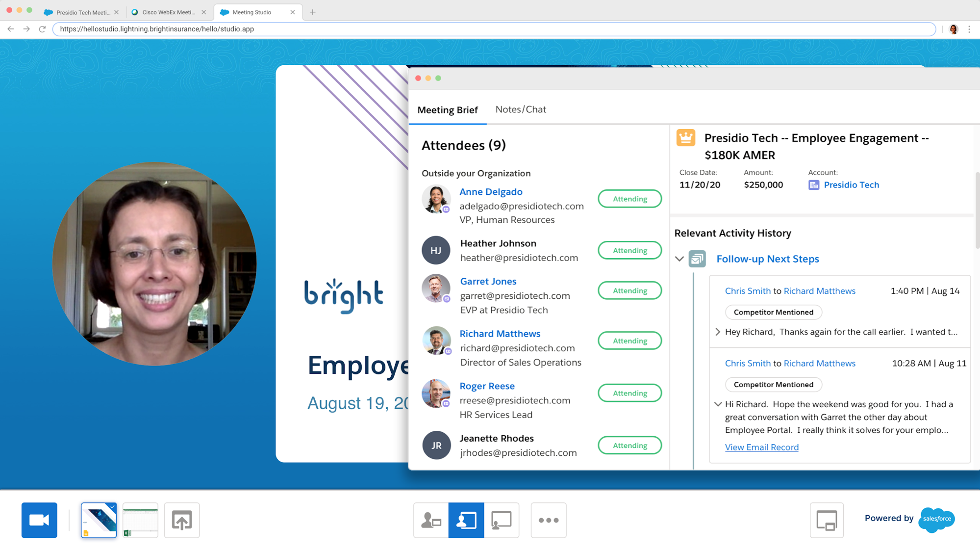Open the more options ellipsis icon
The image size is (980, 552).
[548, 520]
